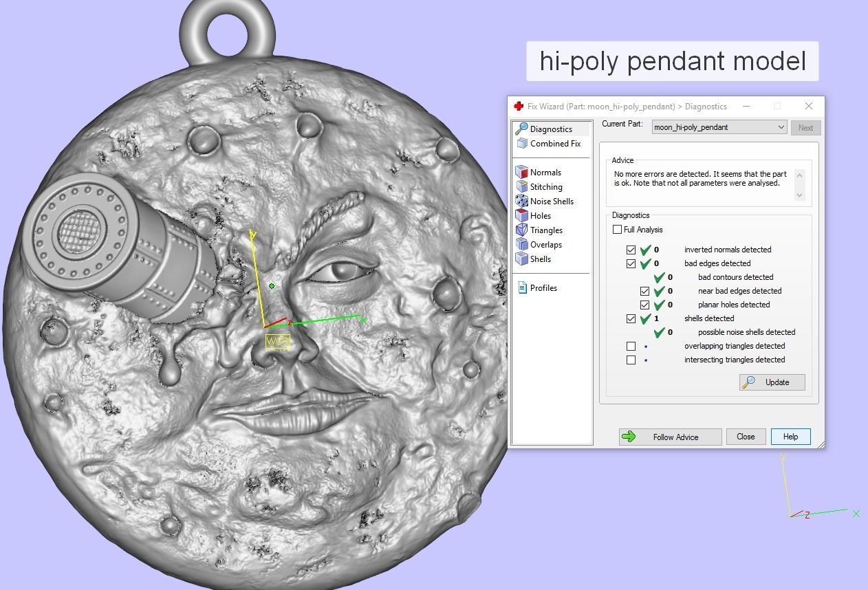Click the 'hi-poly pendant model' caption
This screenshot has height=590, width=868.
(x=673, y=61)
